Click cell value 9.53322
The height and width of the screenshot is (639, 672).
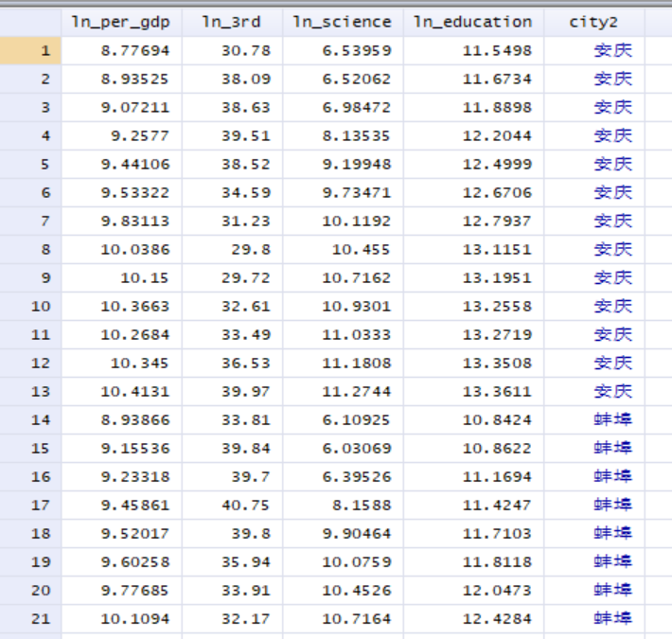tap(135, 192)
